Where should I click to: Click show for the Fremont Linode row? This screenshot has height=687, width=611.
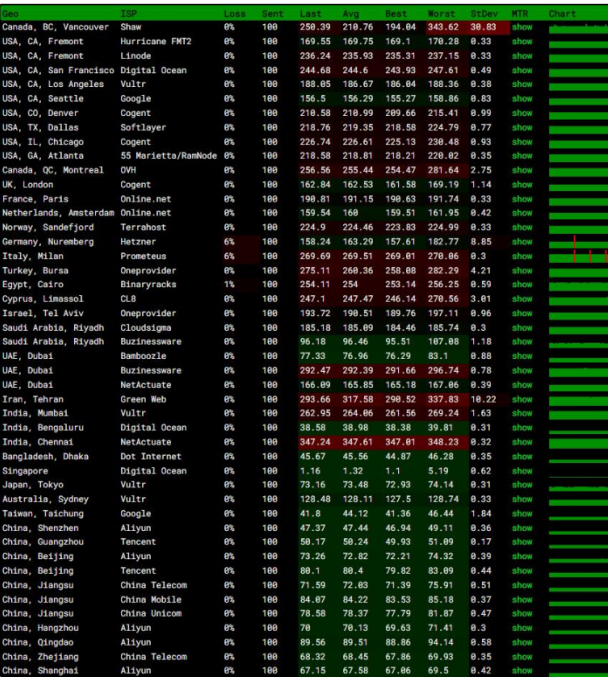pos(522,56)
